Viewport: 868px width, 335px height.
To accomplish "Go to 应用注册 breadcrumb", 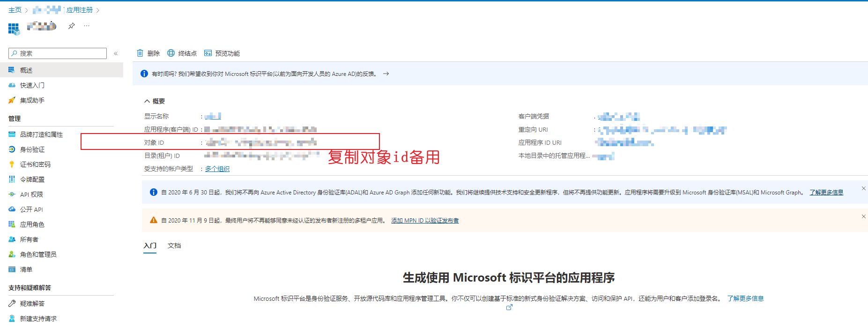I will click(80, 10).
